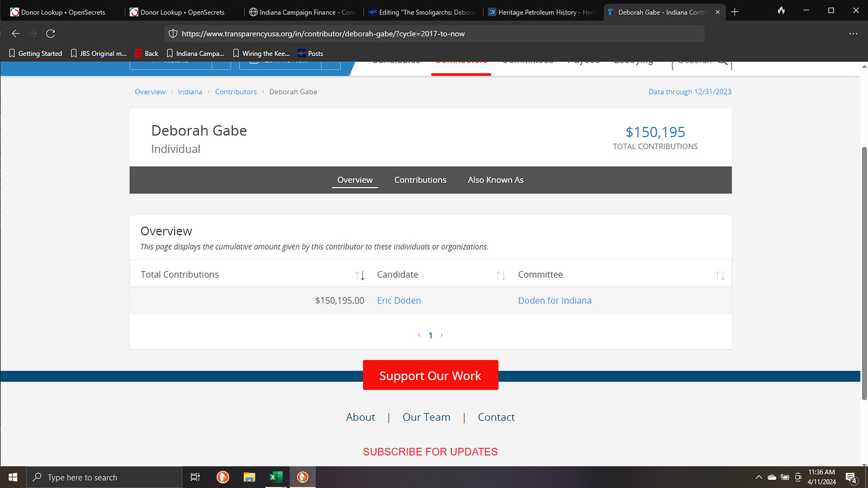This screenshot has height=488, width=868.
Task: Click the $150,195.00 table cell
Action: (339, 301)
